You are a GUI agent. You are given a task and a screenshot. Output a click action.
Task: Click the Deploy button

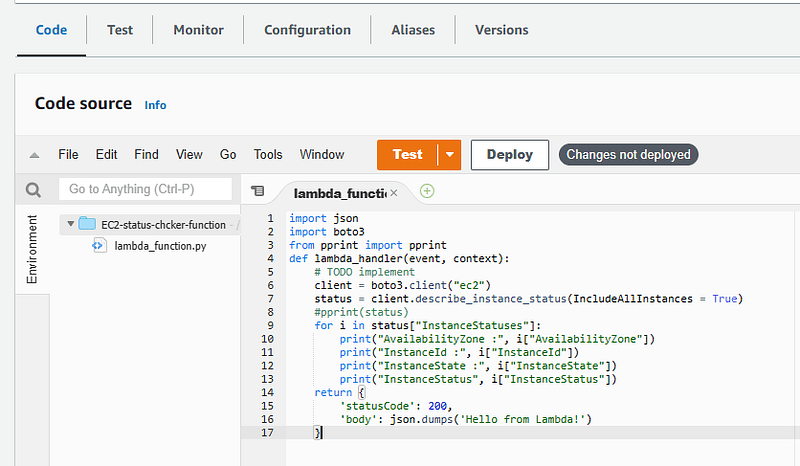click(510, 155)
